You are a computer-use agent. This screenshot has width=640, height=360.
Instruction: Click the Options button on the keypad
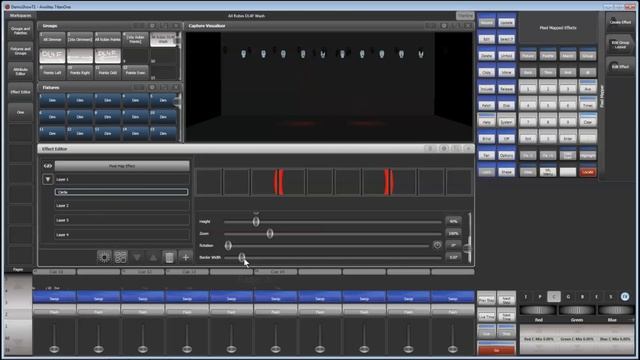pyautogui.click(x=506, y=155)
